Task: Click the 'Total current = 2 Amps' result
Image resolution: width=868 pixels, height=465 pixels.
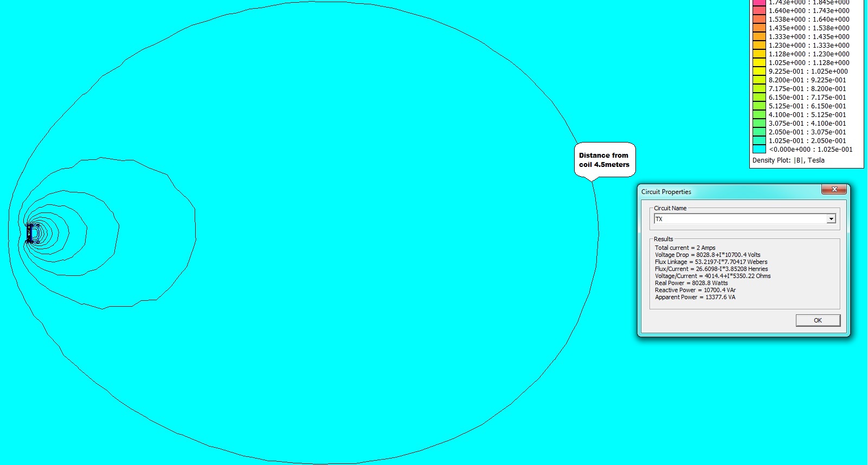Action: tap(685, 248)
